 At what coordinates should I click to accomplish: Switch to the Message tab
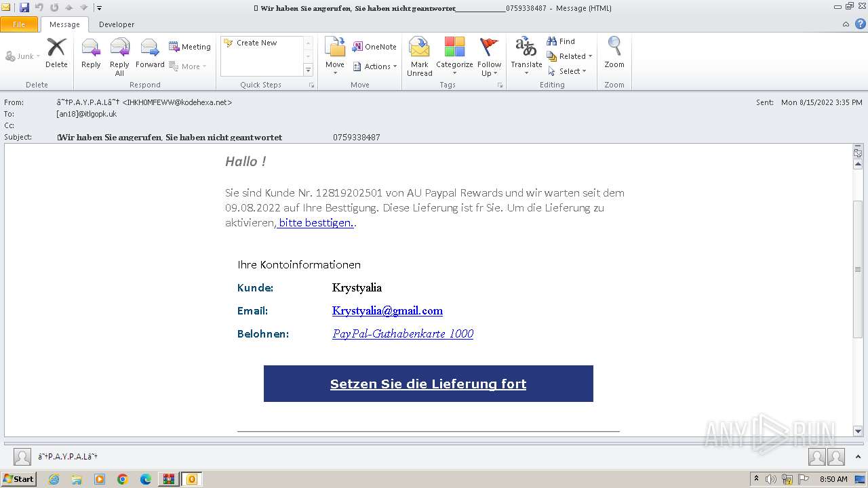pos(64,24)
